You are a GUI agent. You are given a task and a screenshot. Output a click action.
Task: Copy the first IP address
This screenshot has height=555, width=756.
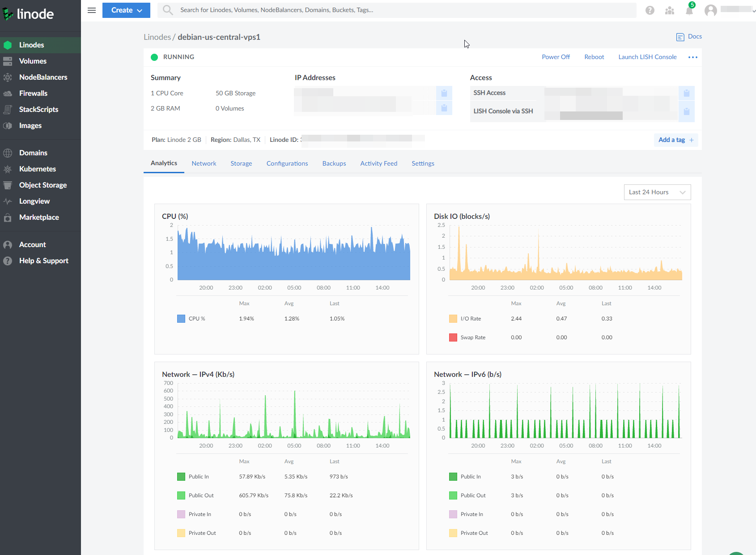tap(444, 93)
